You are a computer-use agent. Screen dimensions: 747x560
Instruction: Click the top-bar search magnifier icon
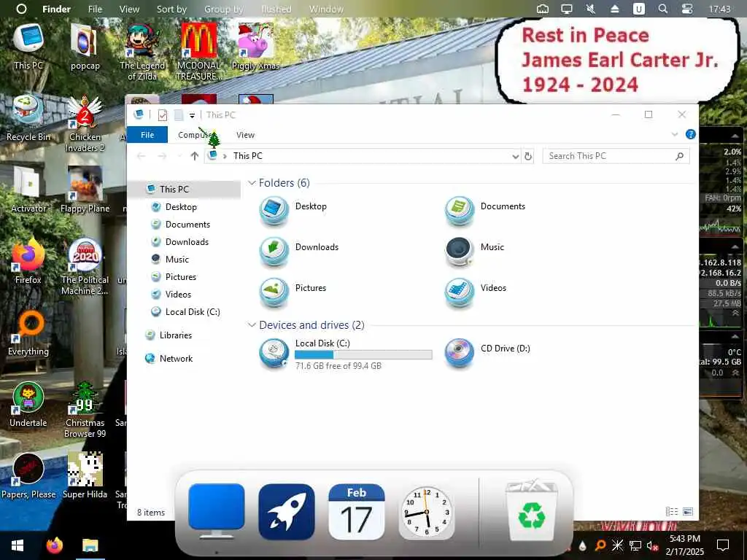coord(662,9)
